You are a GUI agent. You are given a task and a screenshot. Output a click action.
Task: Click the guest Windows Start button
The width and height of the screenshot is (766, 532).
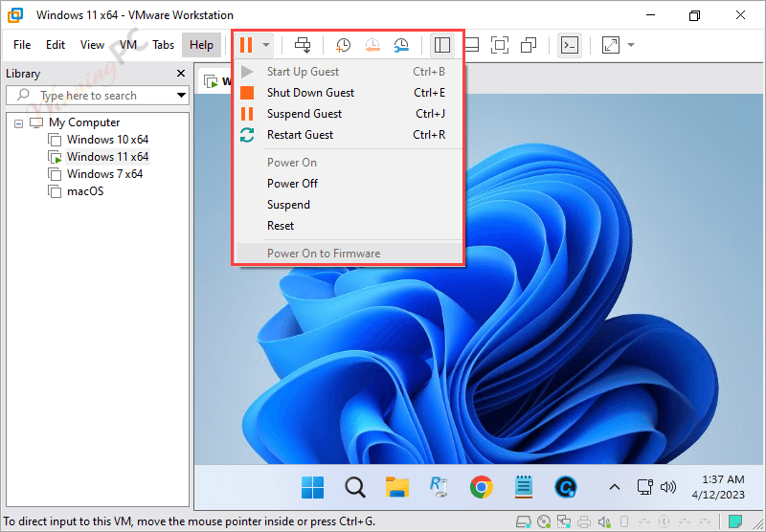[x=313, y=487]
